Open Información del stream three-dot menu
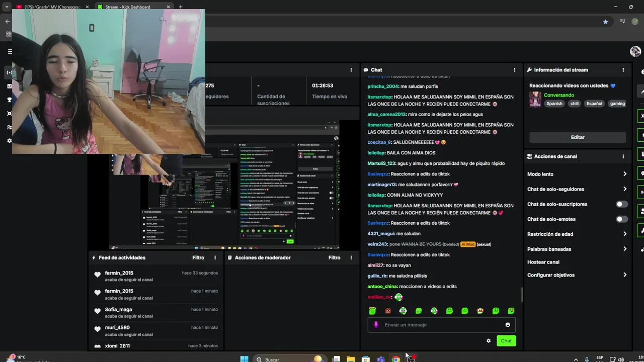The image size is (644, 362). (x=623, y=70)
